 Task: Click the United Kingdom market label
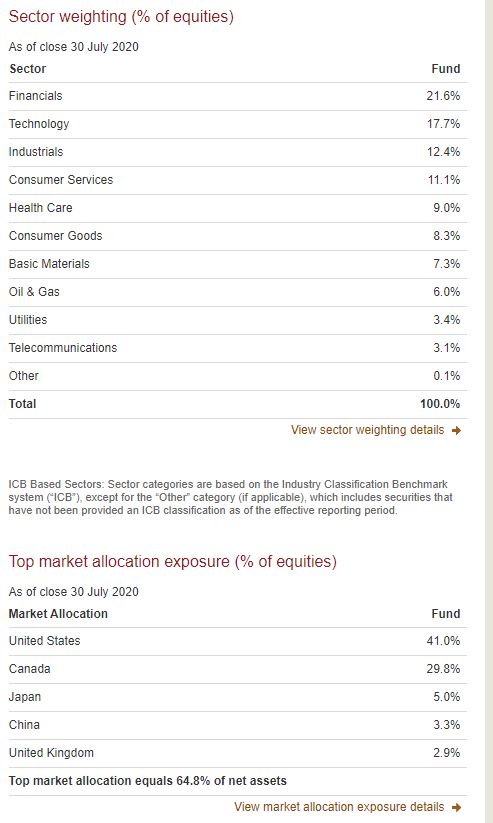coord(51,753)
